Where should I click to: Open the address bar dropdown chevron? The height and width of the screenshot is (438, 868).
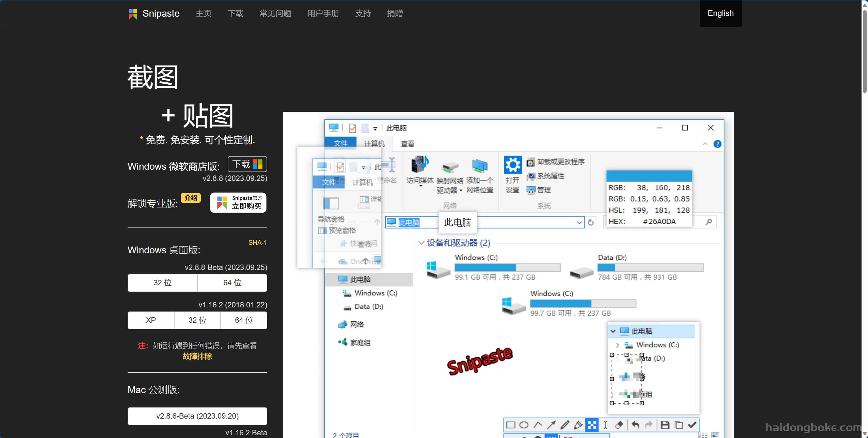579,223
